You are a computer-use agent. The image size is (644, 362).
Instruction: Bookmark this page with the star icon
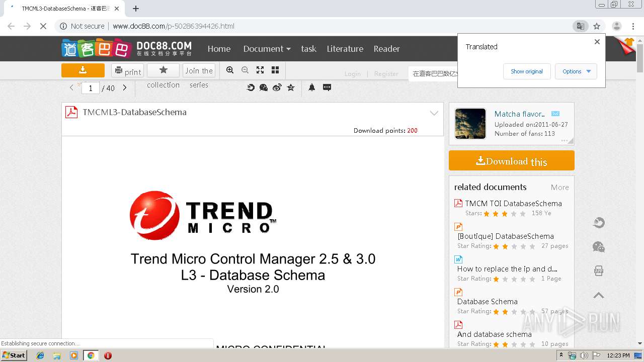click(x=597, y=26)
